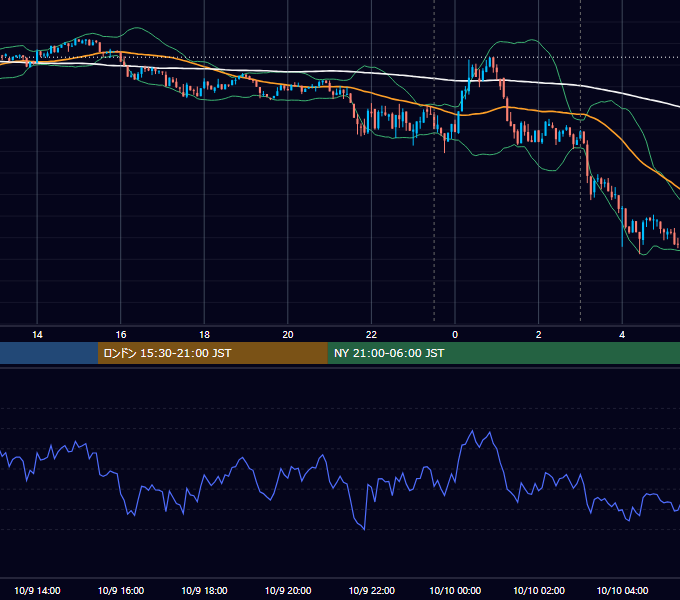
Task: Click the London 15:30-21:00 JST session bar
Action: tap(212, 353)
